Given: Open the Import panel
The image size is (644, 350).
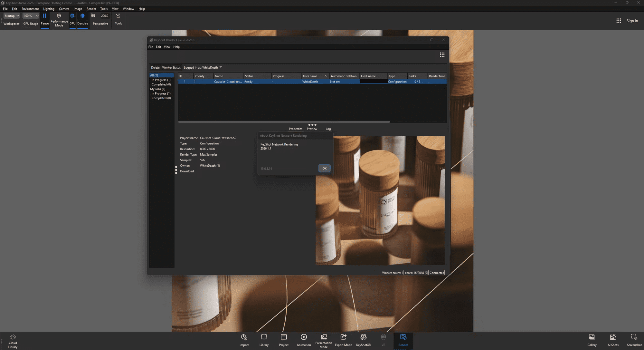Looking at the screenshot, I should point(244,340).
